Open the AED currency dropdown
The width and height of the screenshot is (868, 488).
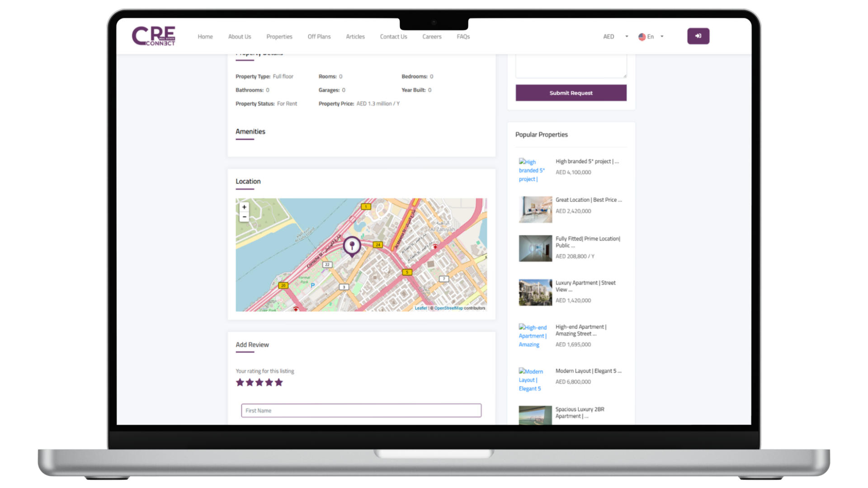(x=615, y=37)
